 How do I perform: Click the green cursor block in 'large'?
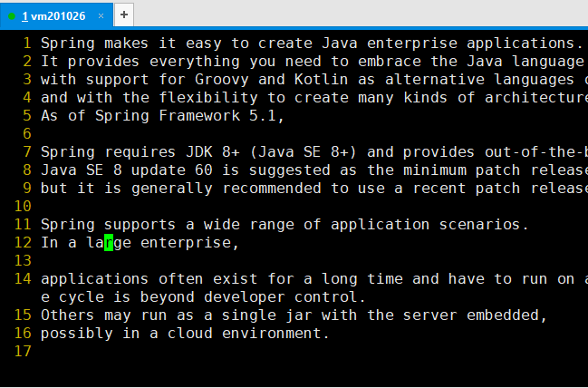109,242
